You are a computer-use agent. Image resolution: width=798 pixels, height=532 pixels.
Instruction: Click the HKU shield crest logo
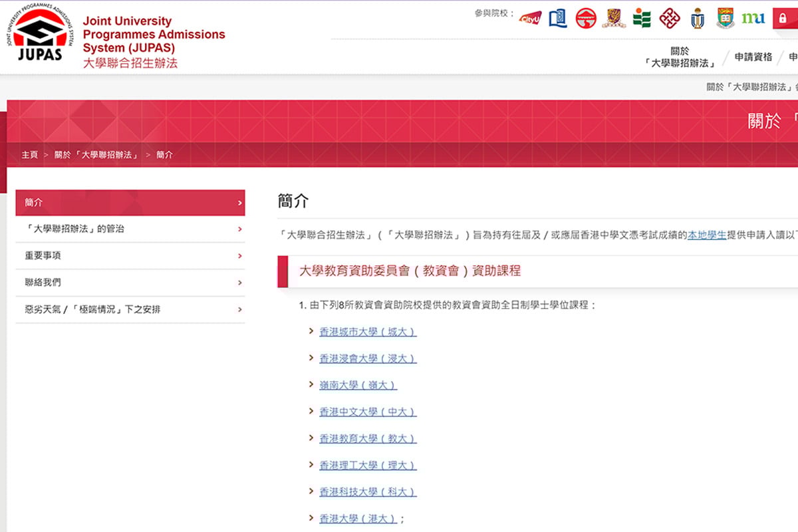(x=726, y=18)
